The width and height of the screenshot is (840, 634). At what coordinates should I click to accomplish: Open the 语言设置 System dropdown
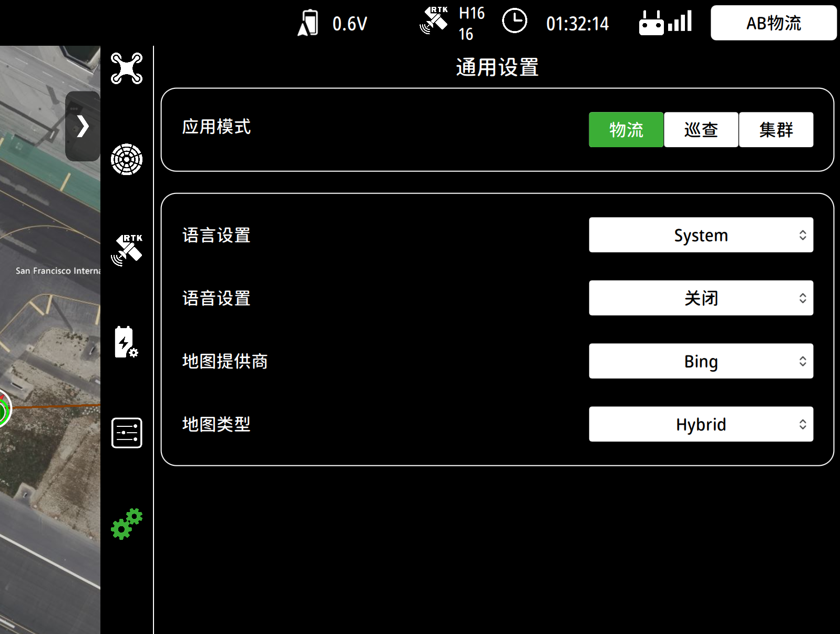click(x=701, y=235)
